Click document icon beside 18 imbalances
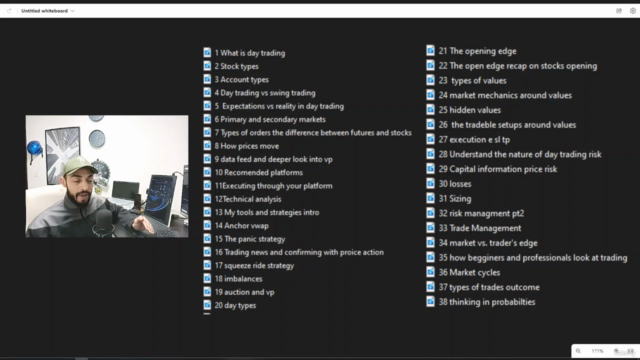This screenshot has height=360, width=640. (x=207, y=278)
